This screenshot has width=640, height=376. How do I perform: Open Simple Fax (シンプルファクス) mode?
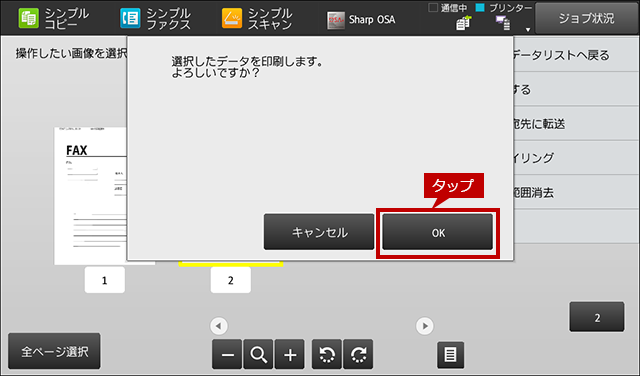click(x=155, y=19)
